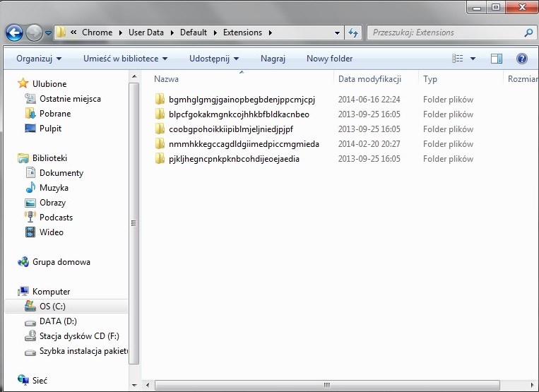Image resolution: width=539 pixels, height=392 pixels.
Task: Select folder coobgpohoikkiipiblmjeljniedjpjpf
Action: 231,129
